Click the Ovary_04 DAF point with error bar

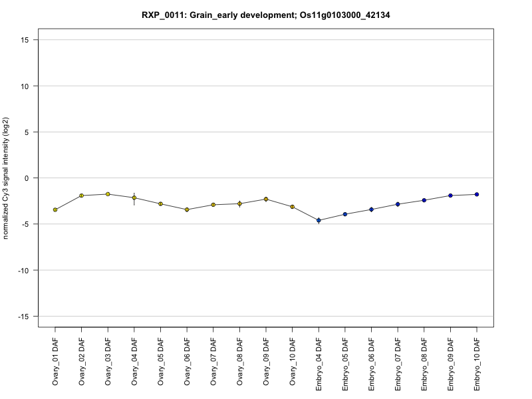tap(134, 198)
